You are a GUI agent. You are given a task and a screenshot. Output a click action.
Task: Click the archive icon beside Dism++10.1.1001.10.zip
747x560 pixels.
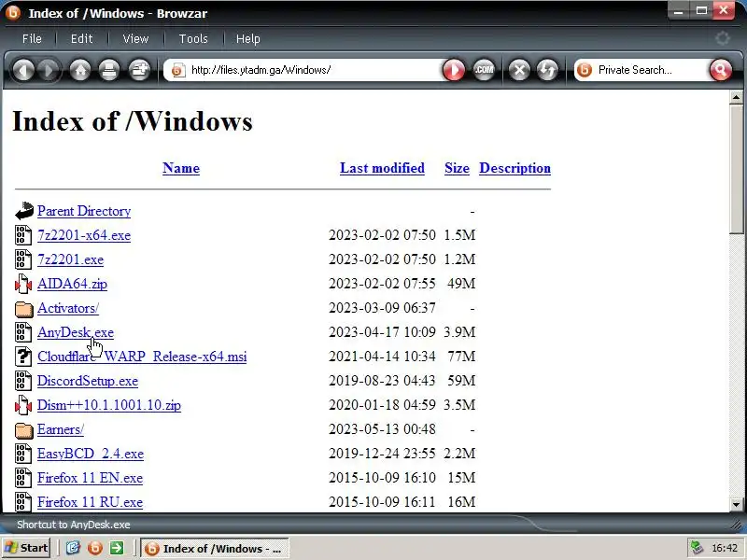22,405
